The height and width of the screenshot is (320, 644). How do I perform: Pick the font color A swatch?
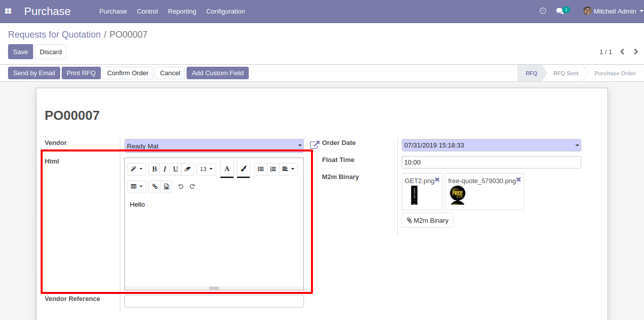click(x=227, y=169)
